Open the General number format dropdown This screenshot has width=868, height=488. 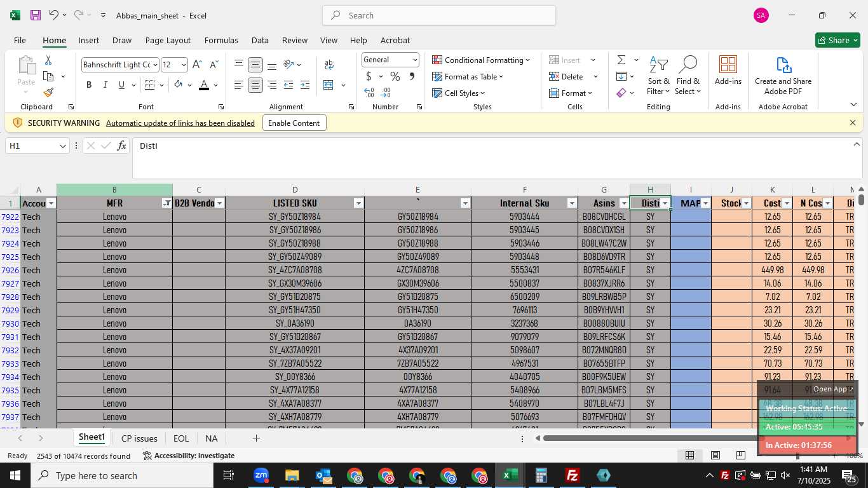415,60
